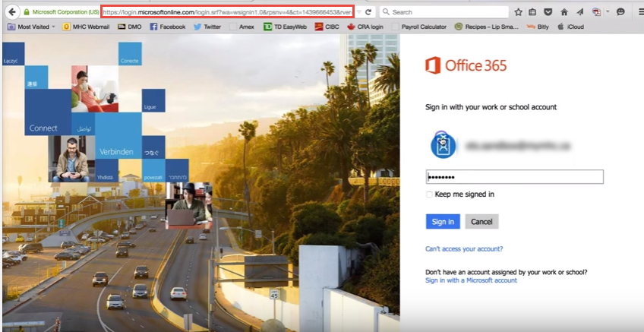This screenshot has width=644, height=332.
Task: Click the Conecte tile on the collage
Action: [x=130, y=54]
